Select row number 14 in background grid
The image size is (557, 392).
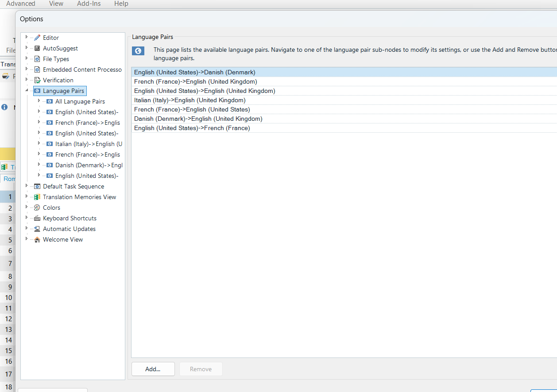8,340
